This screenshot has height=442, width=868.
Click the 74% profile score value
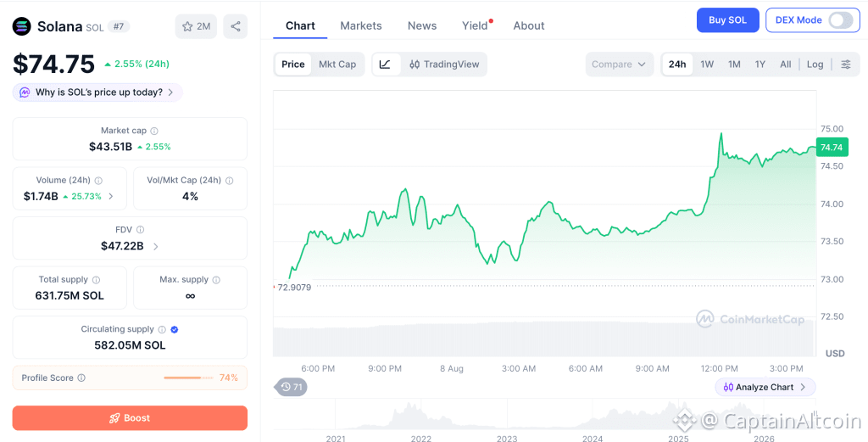(229, 378)
